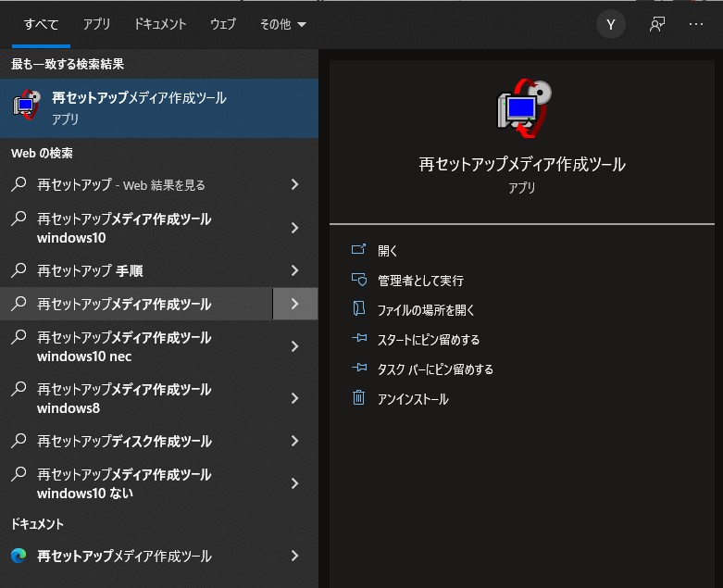Click the file location icon beside ファイルの場所を開く

pyautogui.click(x=359, y=308)
